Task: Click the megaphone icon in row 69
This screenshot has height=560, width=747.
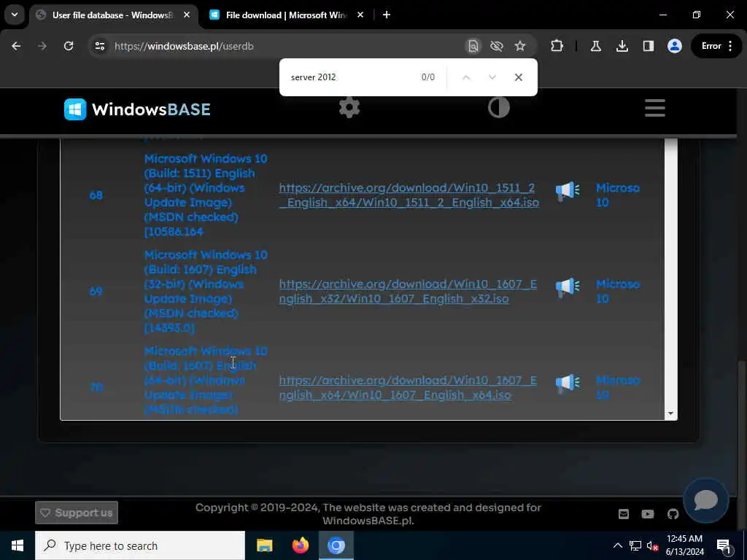Action: tap(568, 287)
